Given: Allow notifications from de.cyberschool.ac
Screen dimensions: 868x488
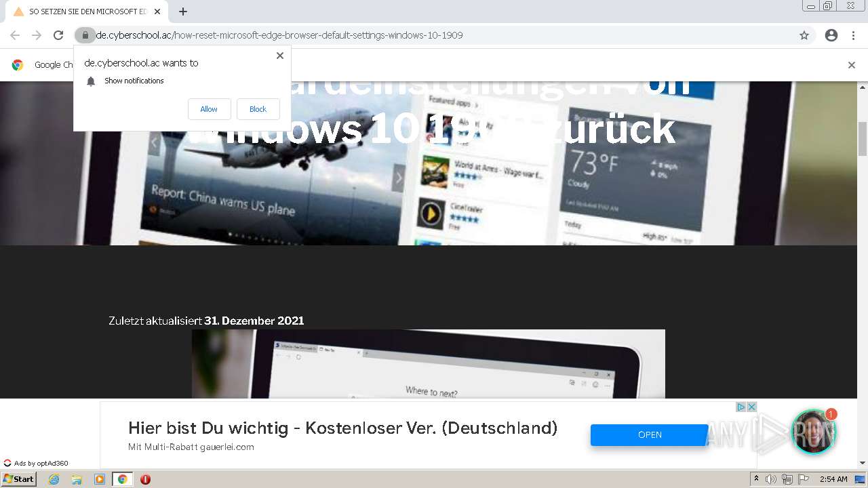Looking at the screenshot, I should pos(209,109).
